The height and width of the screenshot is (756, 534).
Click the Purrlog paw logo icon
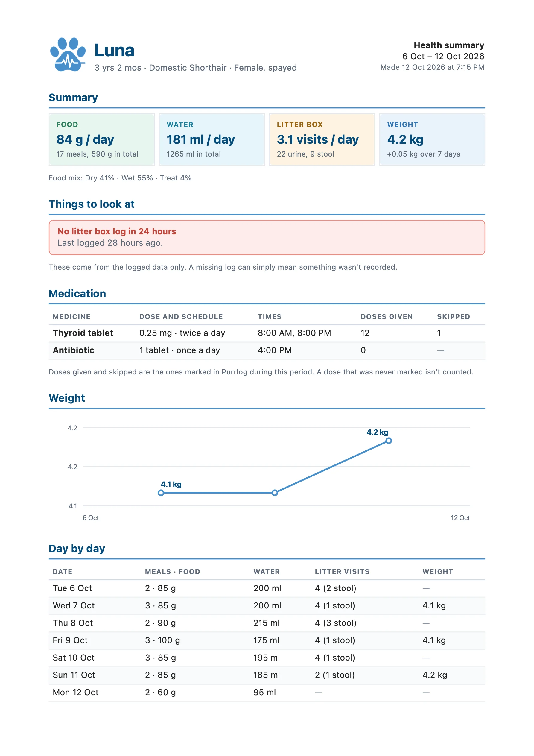[x=68, y=54]
